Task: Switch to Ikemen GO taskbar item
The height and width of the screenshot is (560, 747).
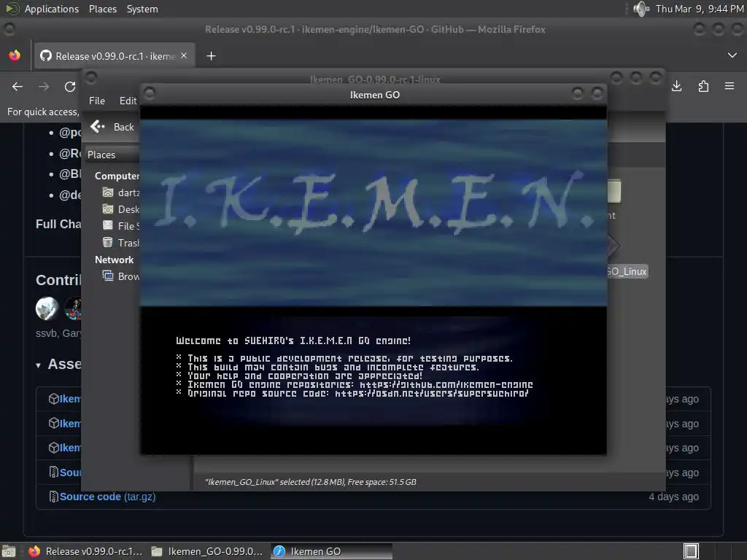Action: tap(331, 551)
